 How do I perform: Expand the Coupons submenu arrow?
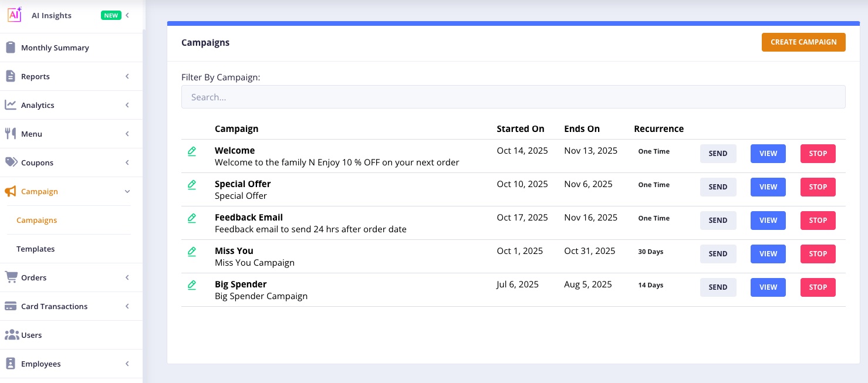coord(127,162)
